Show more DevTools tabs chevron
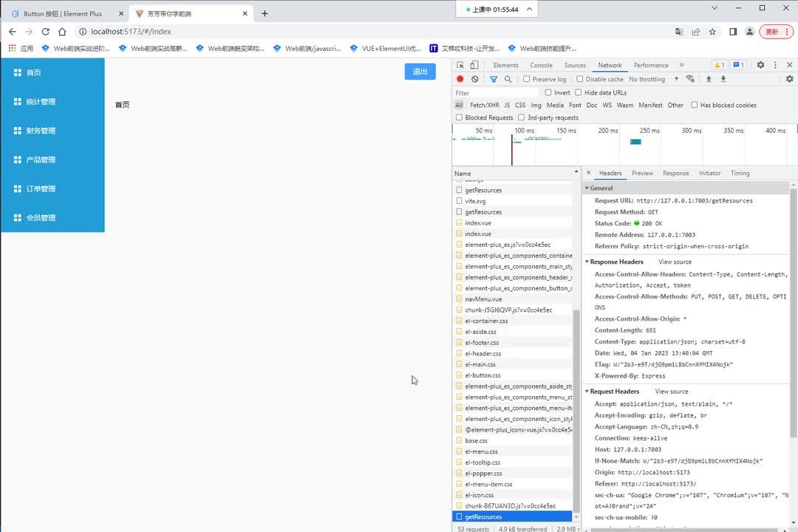798x532 pixels. pyautogui.click(x=681, y=65)
